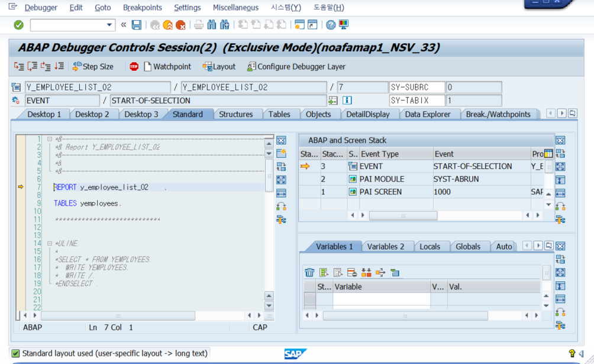Click the empty Variable name input cell
This screenshot has width=594, height=364.
click(x=382, y=300)
